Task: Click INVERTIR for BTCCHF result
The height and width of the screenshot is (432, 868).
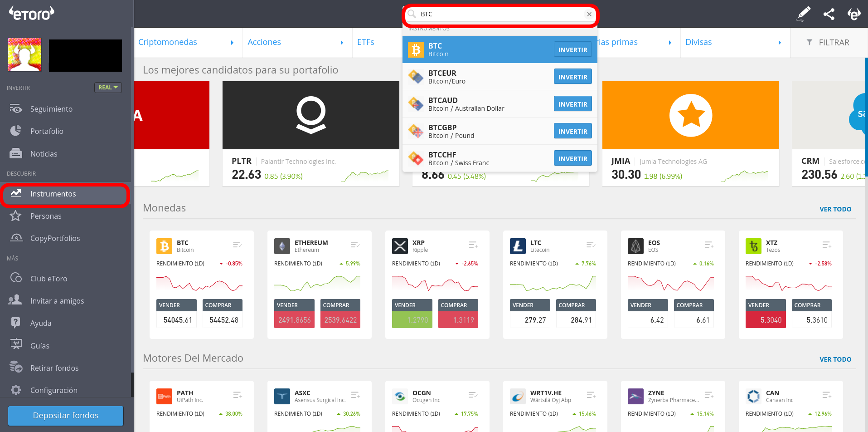Action: 572,158
